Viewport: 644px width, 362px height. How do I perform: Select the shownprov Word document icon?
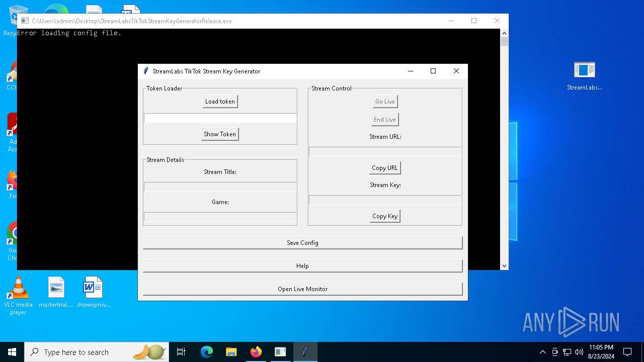point(93,292)
